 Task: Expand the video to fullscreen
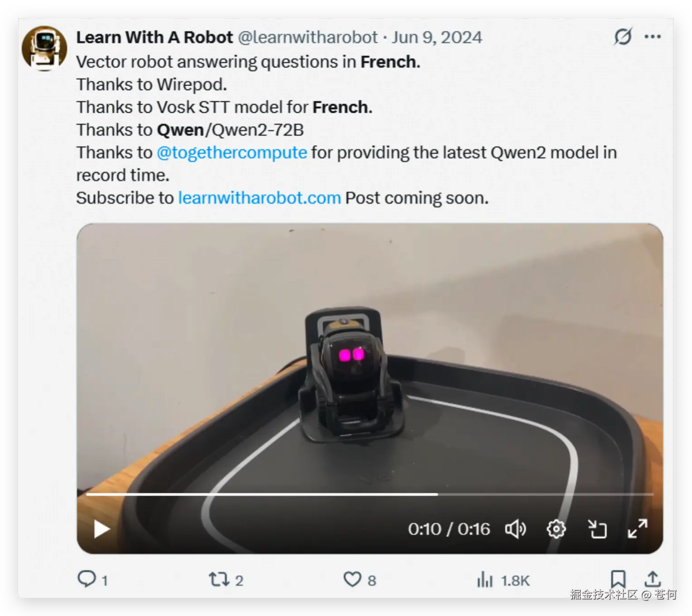click(x=638, y=529)
